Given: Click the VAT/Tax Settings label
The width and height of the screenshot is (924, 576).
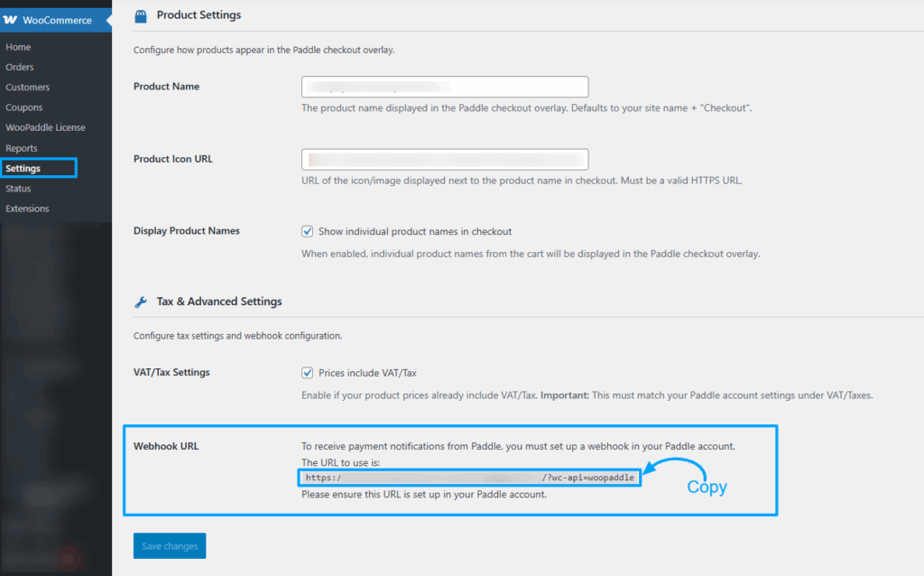Looking at the screenshot, I should click(x=171, y=373).
